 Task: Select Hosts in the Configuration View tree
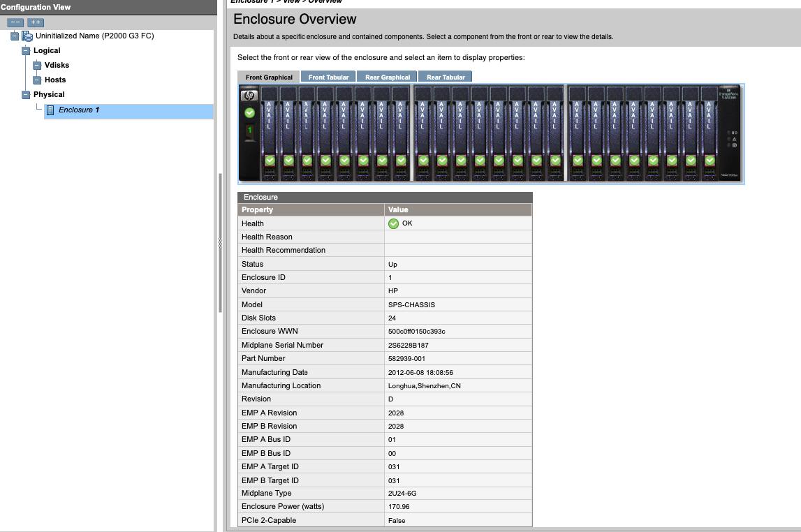[x=55, y=80]
